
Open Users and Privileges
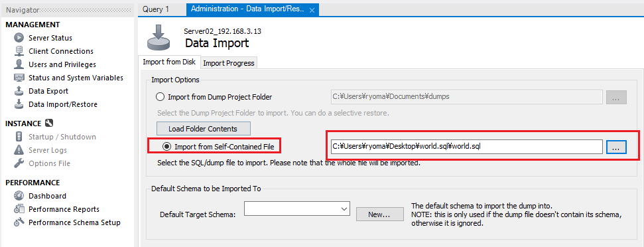(x=62, y=64)
